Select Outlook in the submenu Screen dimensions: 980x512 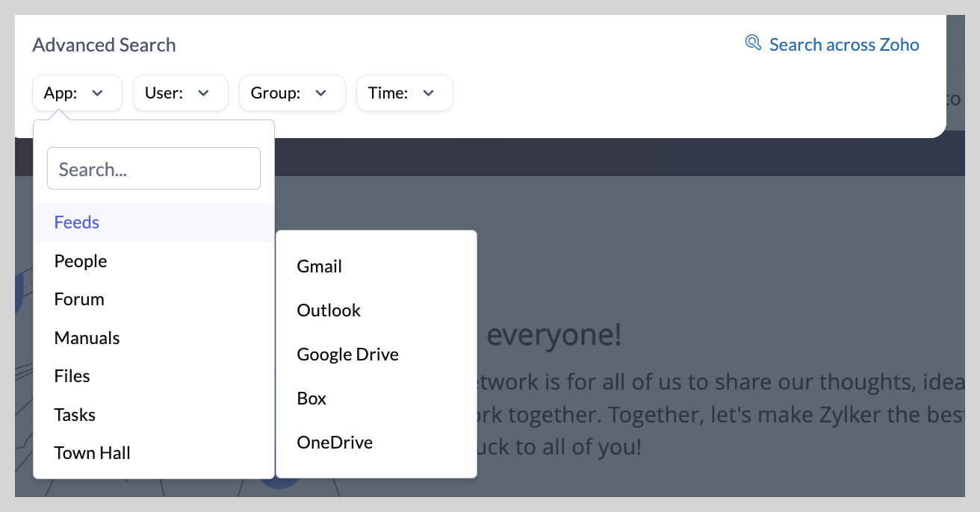[329, 310]
